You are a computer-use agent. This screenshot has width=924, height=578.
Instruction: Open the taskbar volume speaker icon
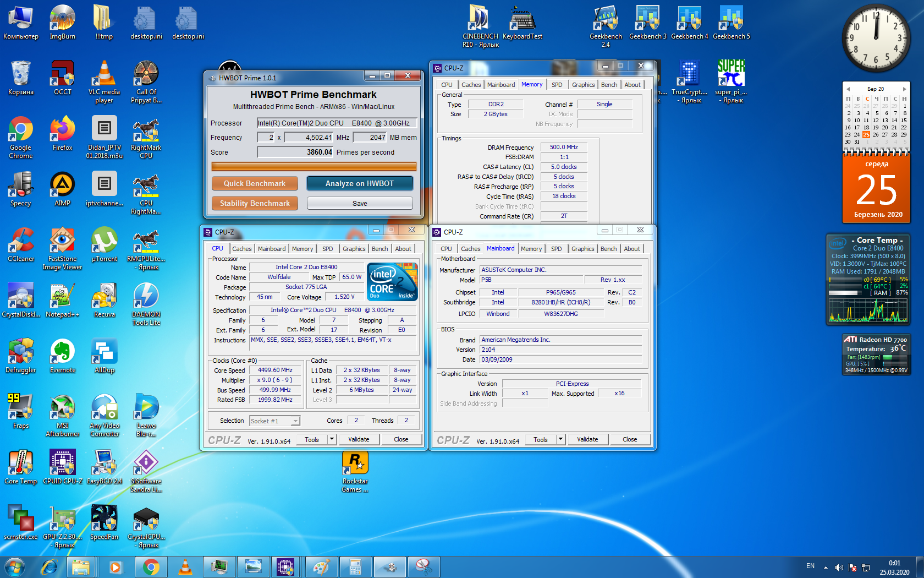[x=839, y=568]
